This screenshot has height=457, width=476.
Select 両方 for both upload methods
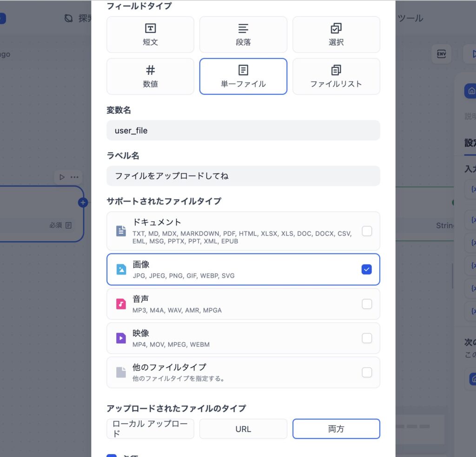336,429
